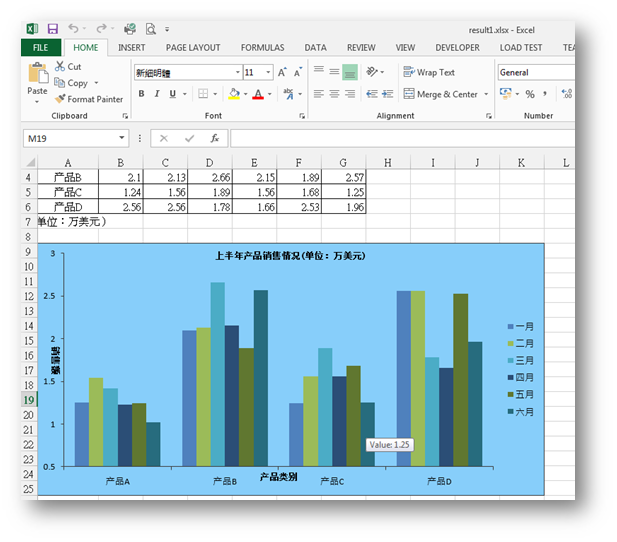Toggle Wrap Text for the cell
The height and width of the screenshot is (542, 617).
428,72
